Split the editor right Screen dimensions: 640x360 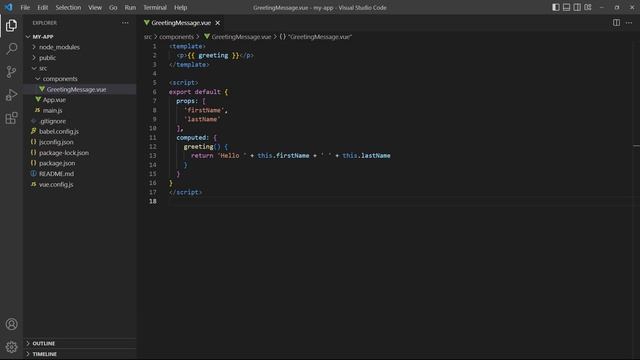(616, 23)
